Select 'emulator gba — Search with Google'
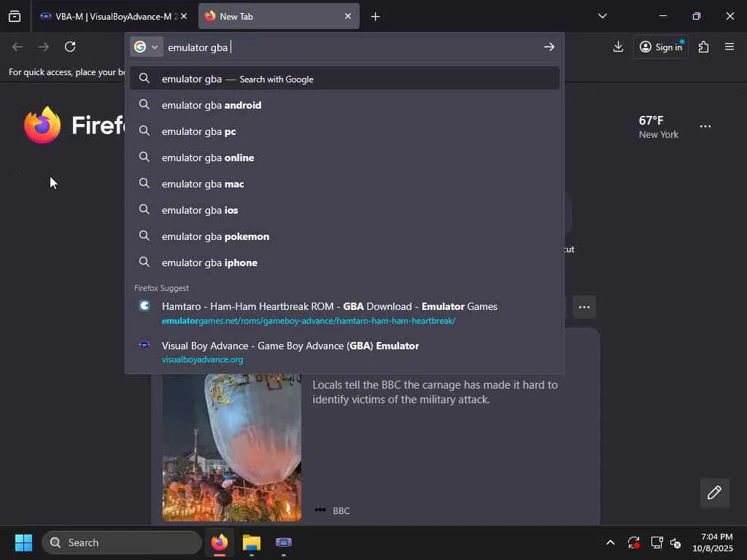 click(344, 79)
